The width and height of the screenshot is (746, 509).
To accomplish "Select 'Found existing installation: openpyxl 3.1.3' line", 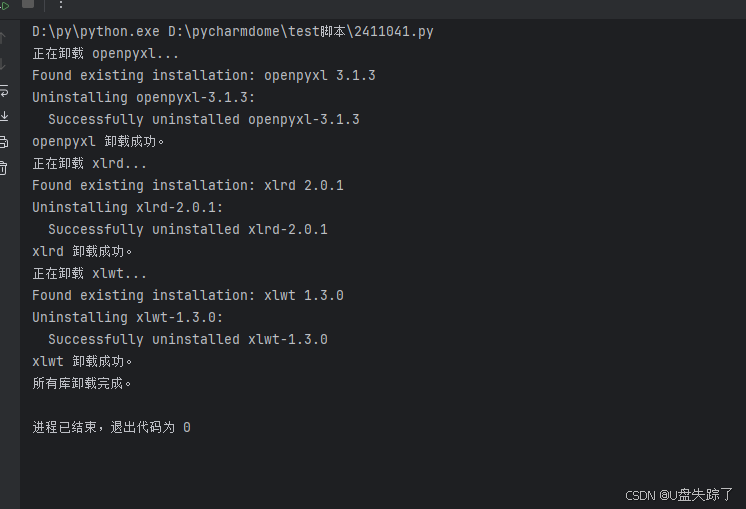I will click(x=203, y=75).
